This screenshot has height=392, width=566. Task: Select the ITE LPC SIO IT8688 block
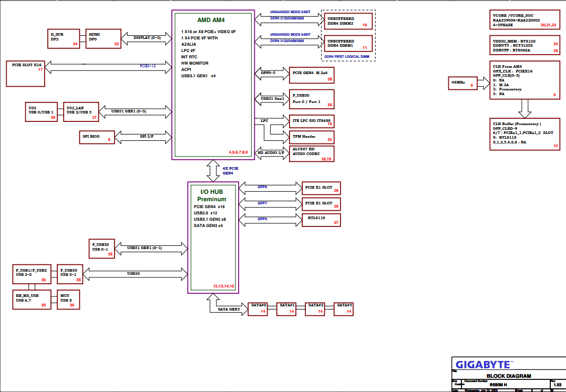pos(312,121)
